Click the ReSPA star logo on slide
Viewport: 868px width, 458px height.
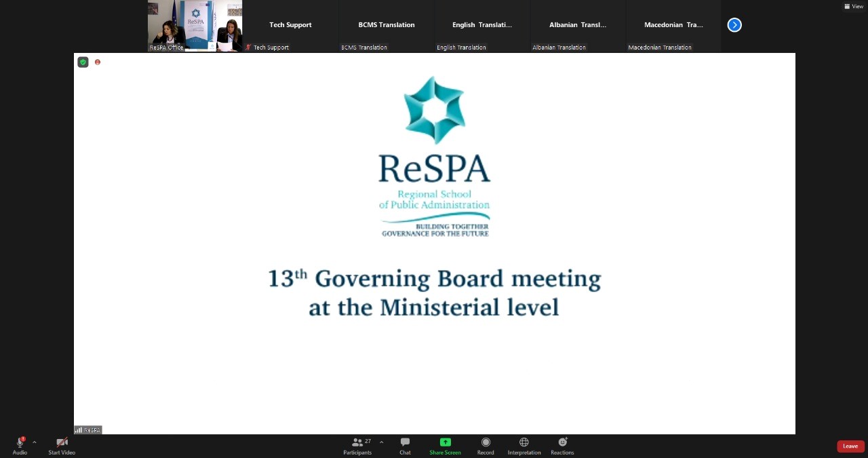pyautogui.click(x=434, y=110)
